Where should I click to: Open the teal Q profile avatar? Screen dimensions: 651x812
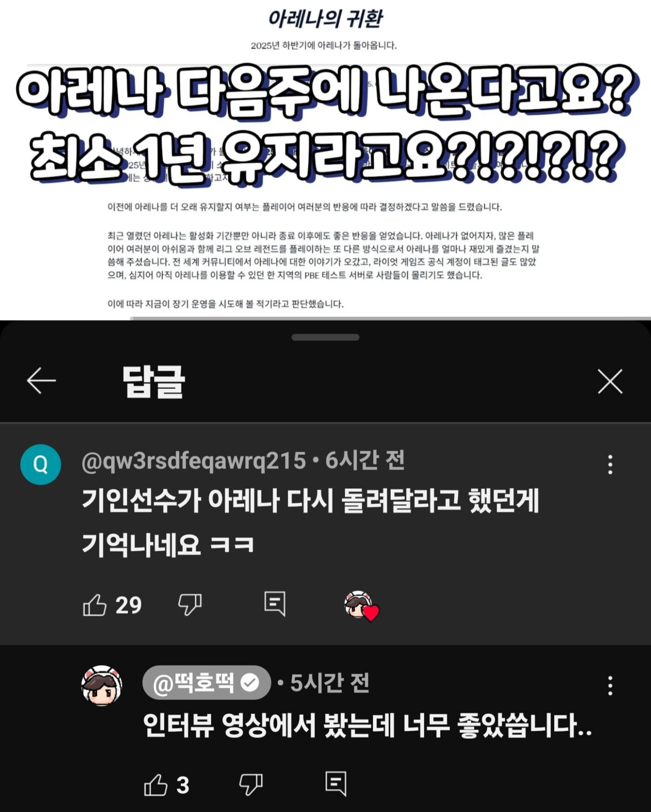point(41,465)
